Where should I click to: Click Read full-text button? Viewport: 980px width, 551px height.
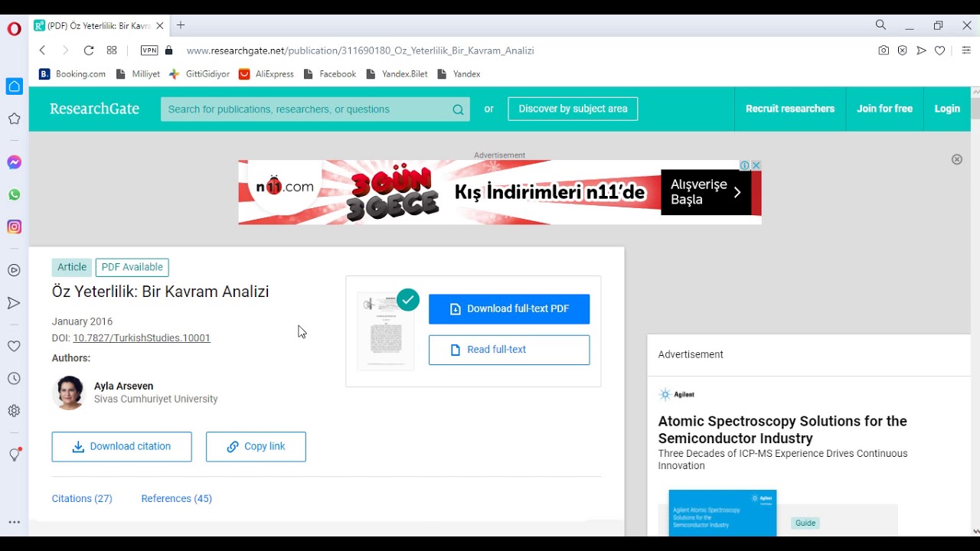[509, 350]
